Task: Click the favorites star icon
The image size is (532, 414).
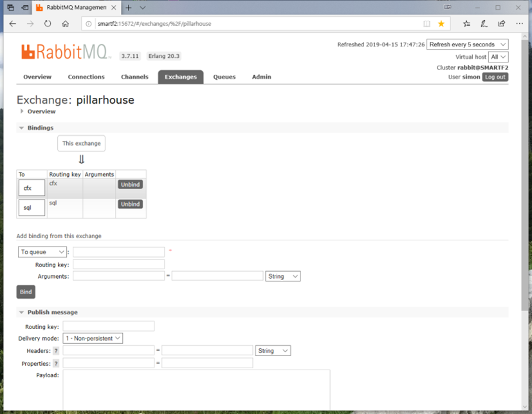Action: pos(441,24)
